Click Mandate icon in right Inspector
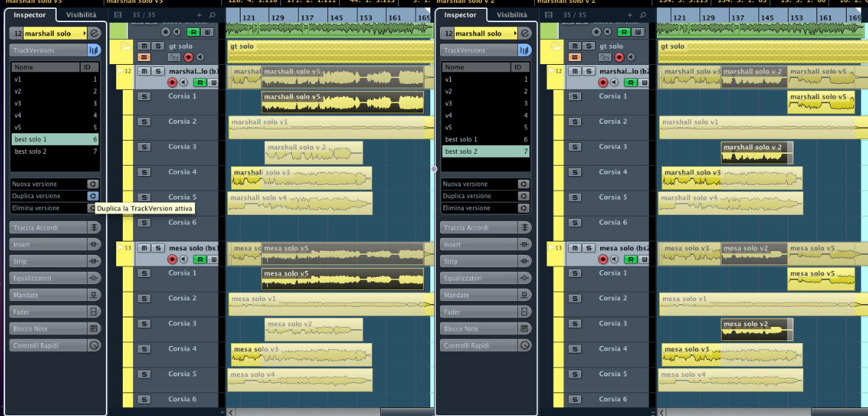 [x=524, y=295]
